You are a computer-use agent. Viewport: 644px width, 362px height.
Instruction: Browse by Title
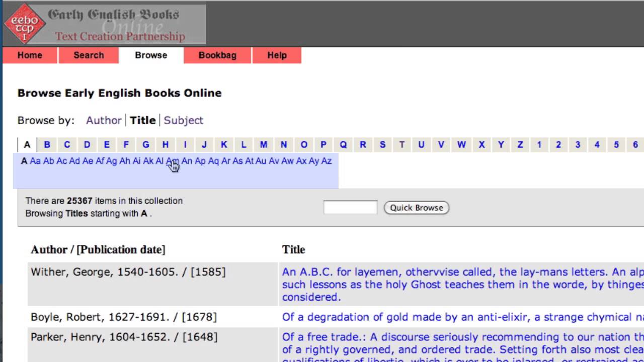pyautogui.click(x=143, y=120)
